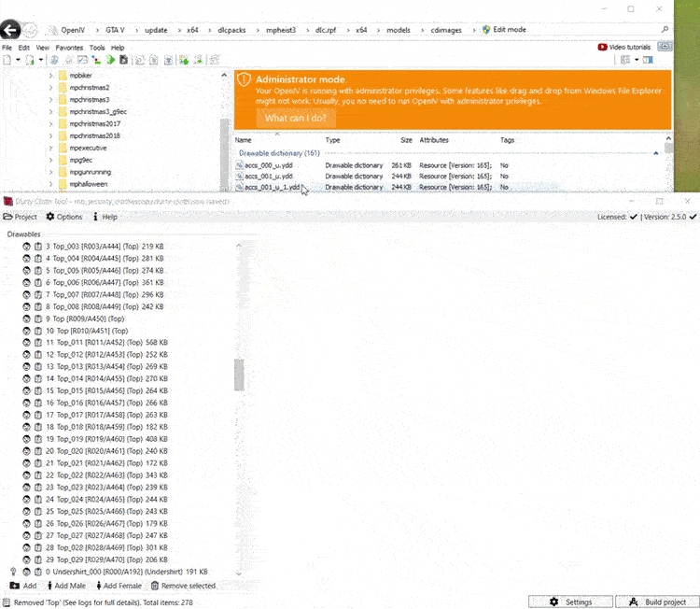Click the accs_000_u.ydd file icon
Viewport: 700px width, 609px height.
coord(239,164)
